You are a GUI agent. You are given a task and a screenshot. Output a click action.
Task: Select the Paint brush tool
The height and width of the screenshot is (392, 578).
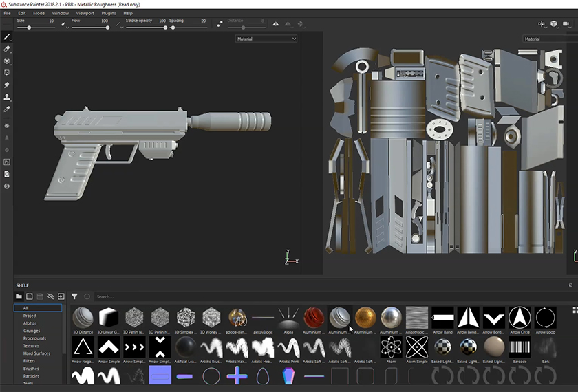click(x=6, y=36)
